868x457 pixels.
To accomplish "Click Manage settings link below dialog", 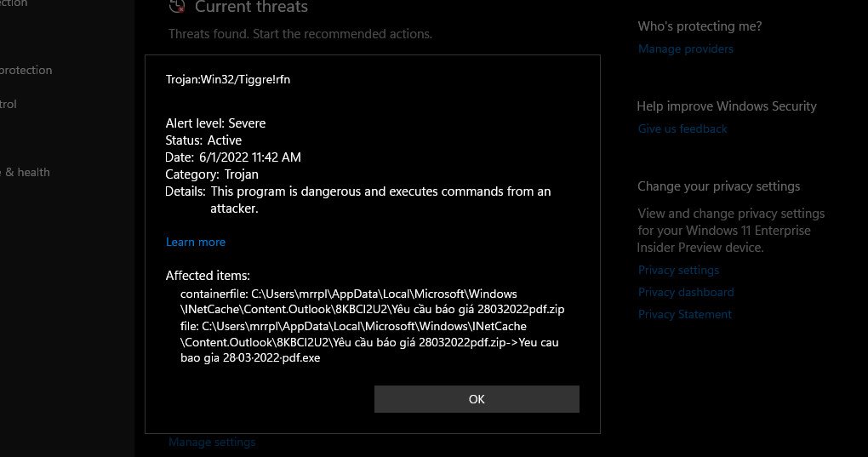I will 212,442.
